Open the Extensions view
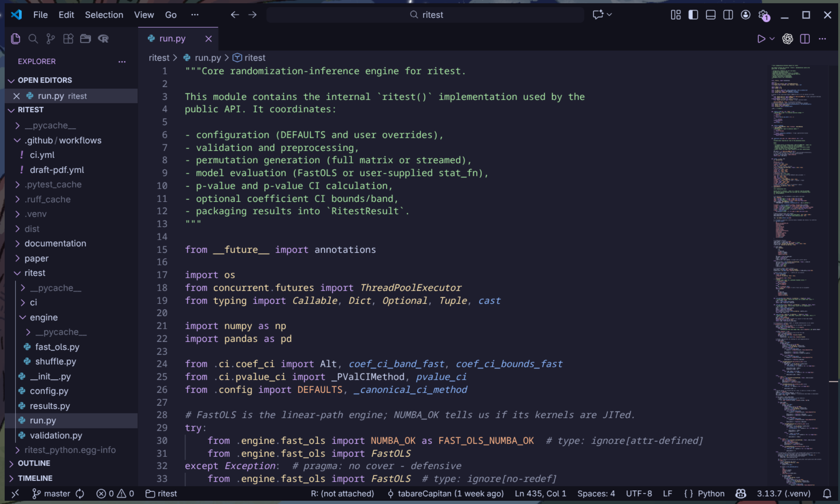The image size is (840, 504). [68, 38]
